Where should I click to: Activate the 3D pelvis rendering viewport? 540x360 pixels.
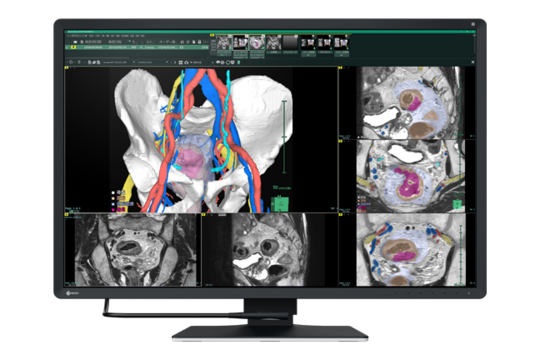point(201,140)
